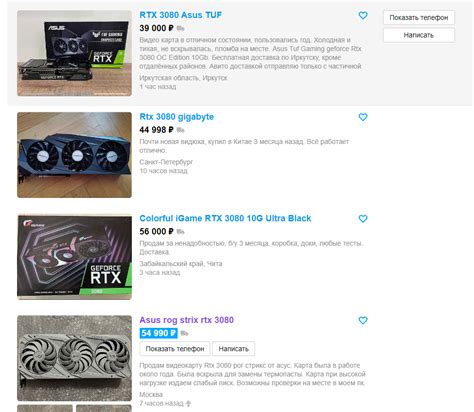
Task: Click the icon after '7 часов назад'
Action: coord(188,404)
